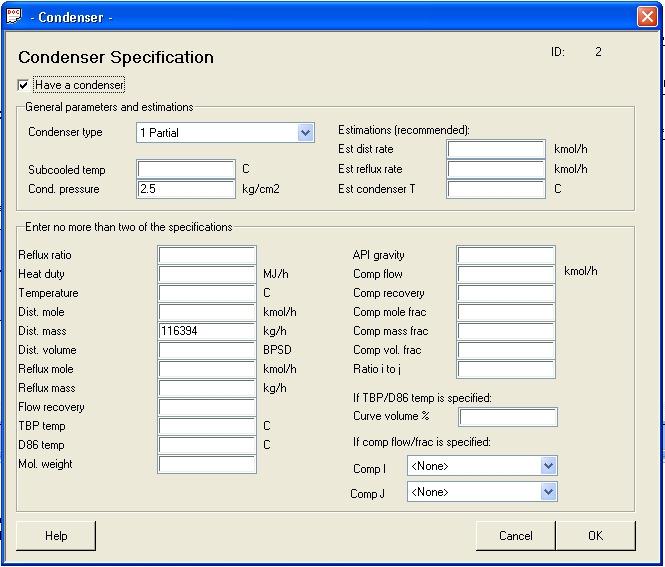Click the API gravity input field
665x567 pixels.
click(x=506, y=255)
